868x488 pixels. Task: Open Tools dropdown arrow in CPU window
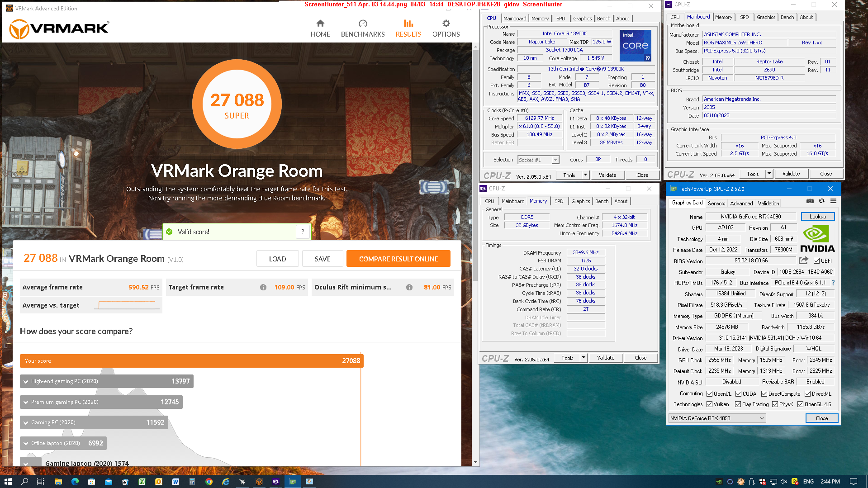(x=585, y=175)
